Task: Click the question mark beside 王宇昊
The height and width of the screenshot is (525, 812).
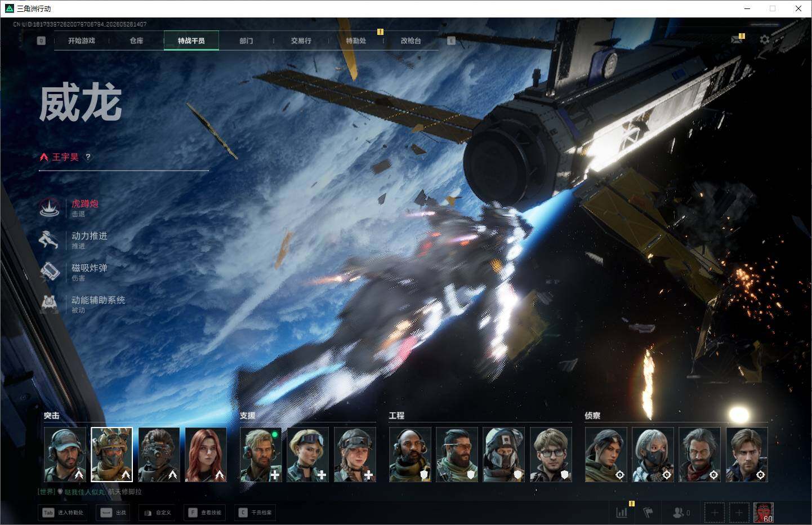Action: tap(88, 157)
